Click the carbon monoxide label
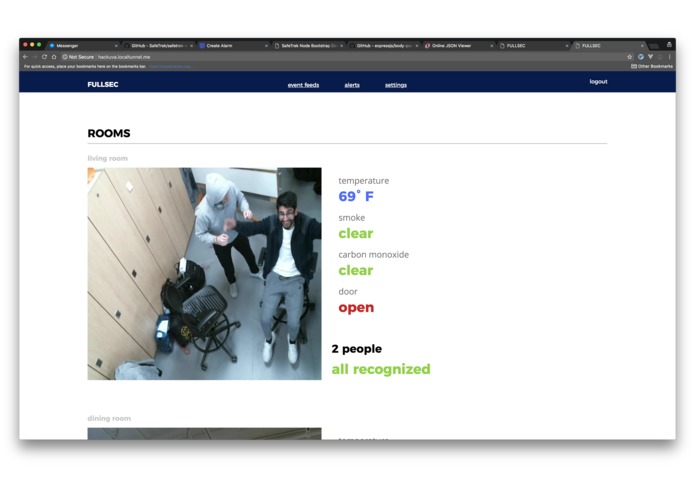The image size is (695, 494). 374,254
